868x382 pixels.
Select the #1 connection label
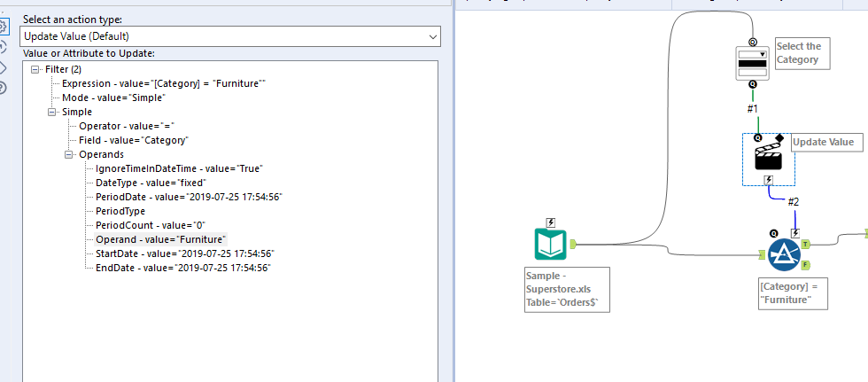752,109
